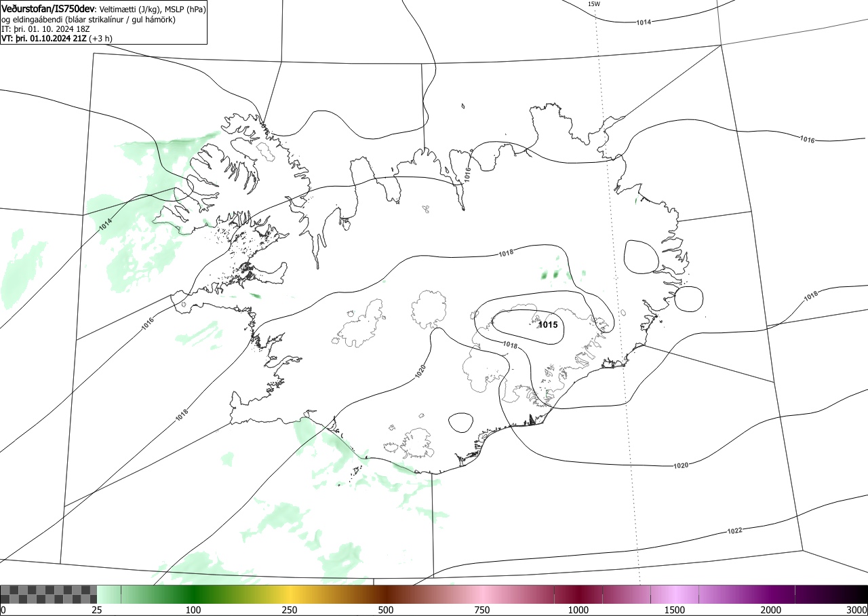Select the 1015 low pressure center label
The width and height of the screenshot is (868, 616).
point(548,325)
